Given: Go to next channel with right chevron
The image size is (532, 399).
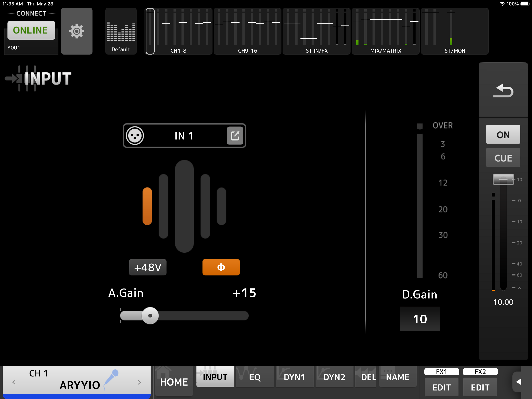Looking at the screenshot, I should coord(139,382).
